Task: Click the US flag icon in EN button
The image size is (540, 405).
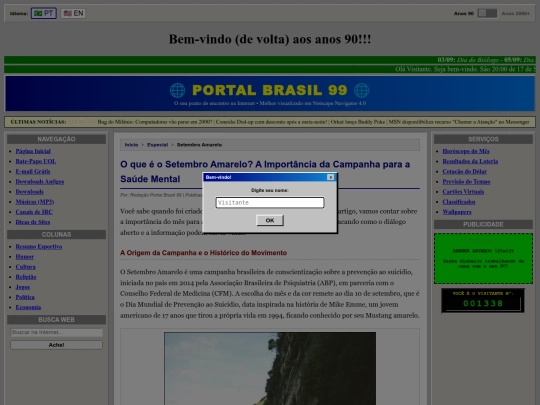Action: (x=68, y=13)
